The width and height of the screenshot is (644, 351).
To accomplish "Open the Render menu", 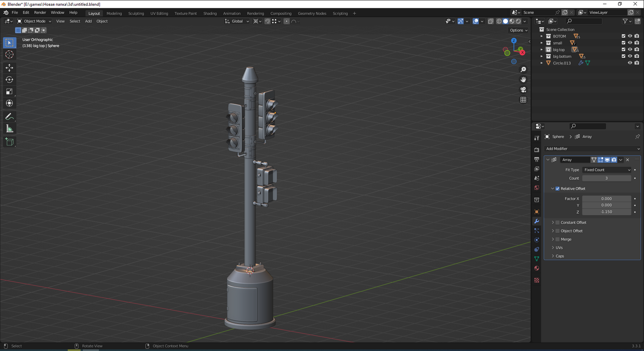I will click(40, 13).
